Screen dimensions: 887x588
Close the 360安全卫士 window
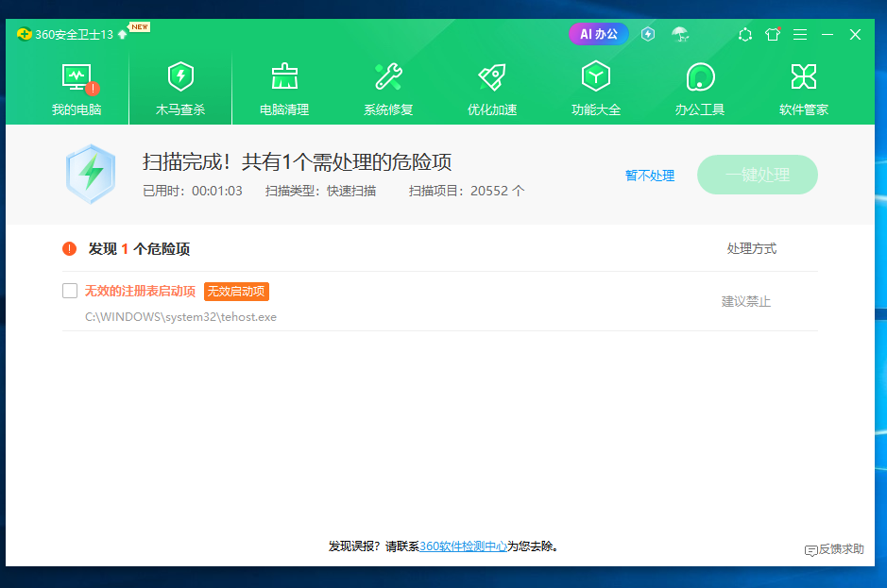pyautogui.click(x=855, y=35)
